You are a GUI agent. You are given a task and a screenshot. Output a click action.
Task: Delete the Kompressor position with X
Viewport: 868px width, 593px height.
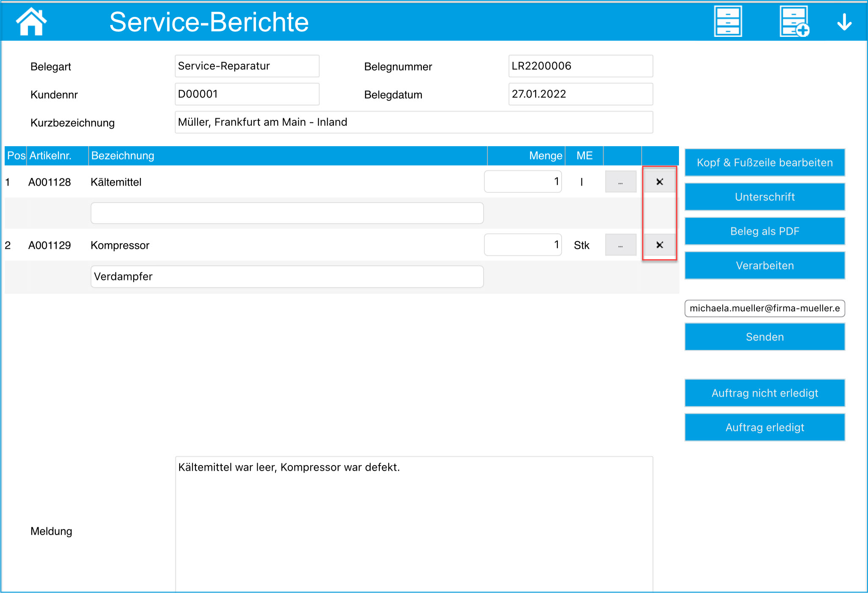click(659, 245)
